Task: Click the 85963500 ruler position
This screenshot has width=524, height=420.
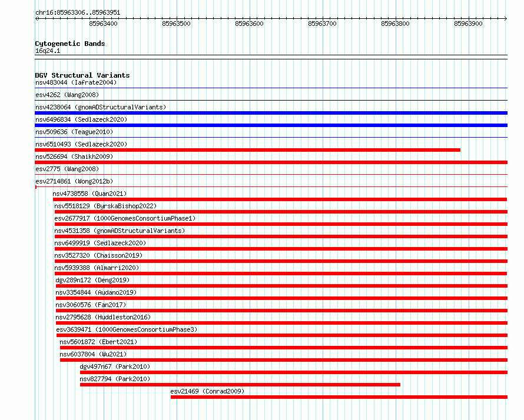Action: point(176,24)
